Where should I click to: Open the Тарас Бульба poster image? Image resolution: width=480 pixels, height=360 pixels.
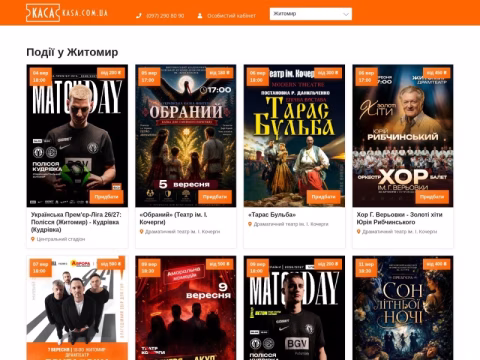294,136
